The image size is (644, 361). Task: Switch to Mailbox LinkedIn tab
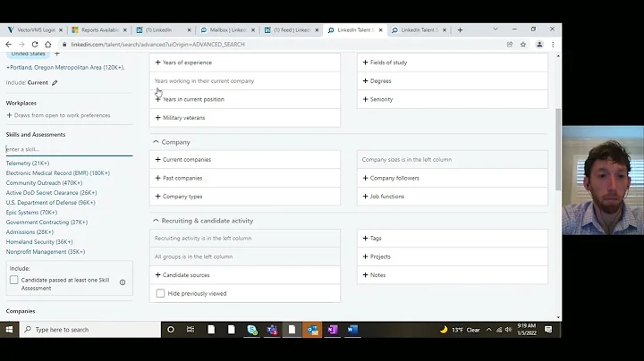click(226, 30)
